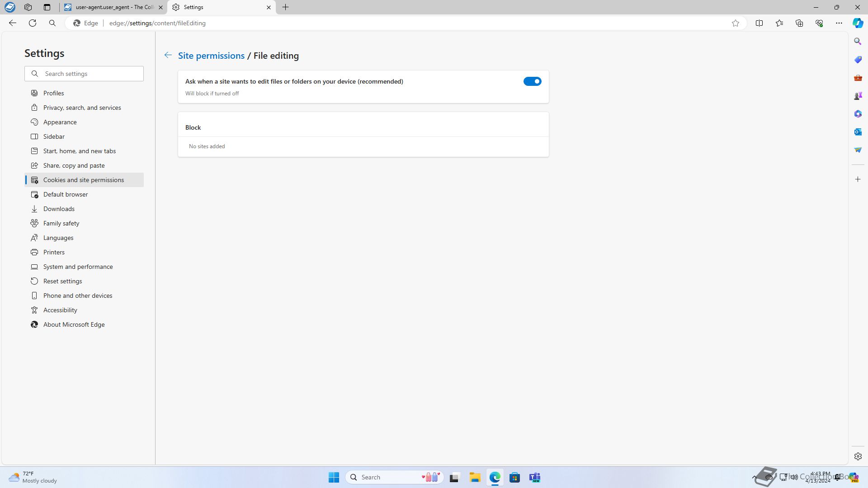Open Privacy, search, and services settings
This screenshot has width=868, height=488.
[x=82, y=108]
